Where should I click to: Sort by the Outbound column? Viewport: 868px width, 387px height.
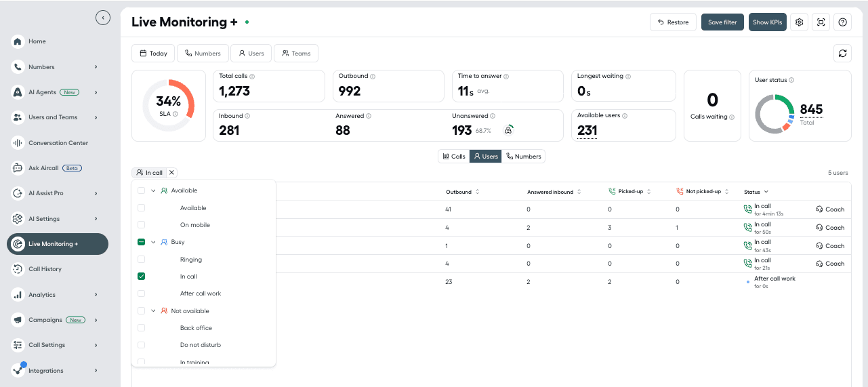click(x=463, y=192)
